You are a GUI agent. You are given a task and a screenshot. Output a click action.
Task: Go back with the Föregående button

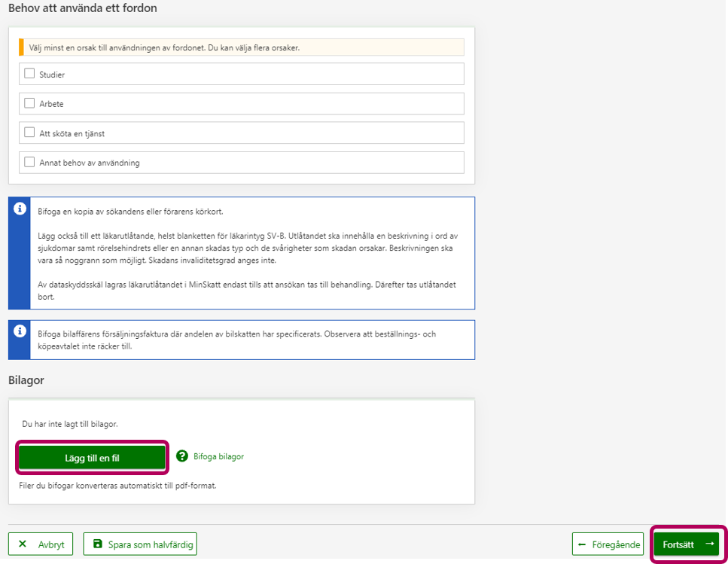[x=608, y=544]
